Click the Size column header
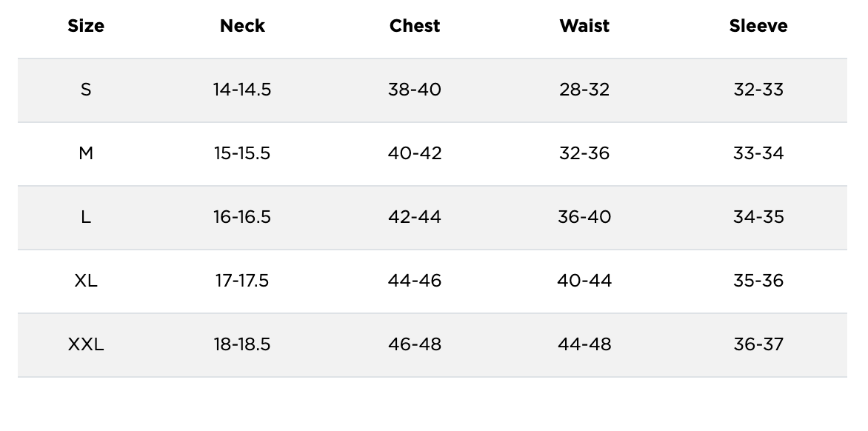868x431 pixels. [x=86, y=26]
